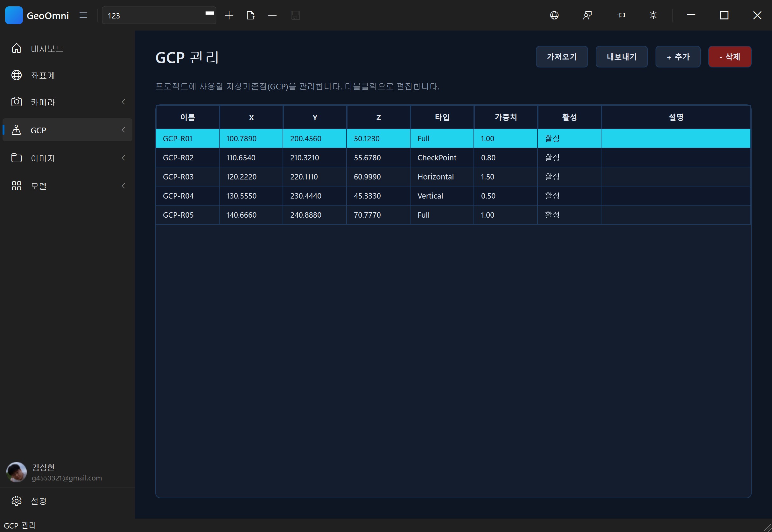
Task: Click Y value 240.8880
Action: (306, 215)
